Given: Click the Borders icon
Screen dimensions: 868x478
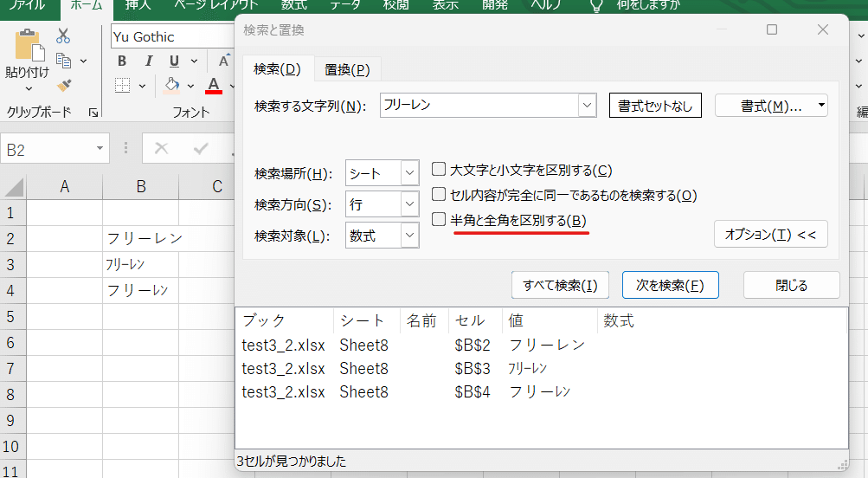Looking at the screenshot, I should [122, 86].
